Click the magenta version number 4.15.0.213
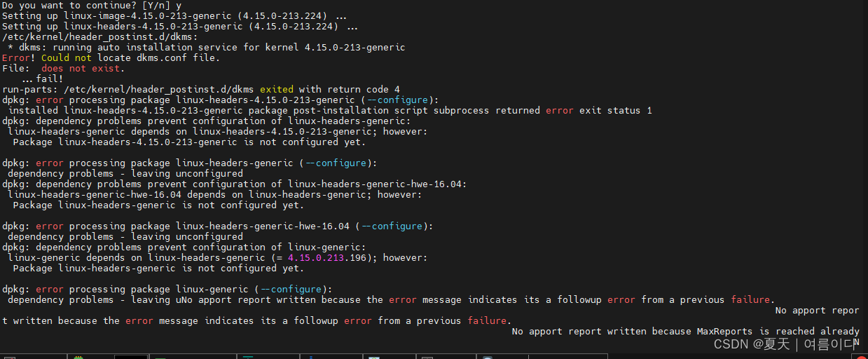The width and height of the screenshot is (868, 359). click(x=315, y=257)
